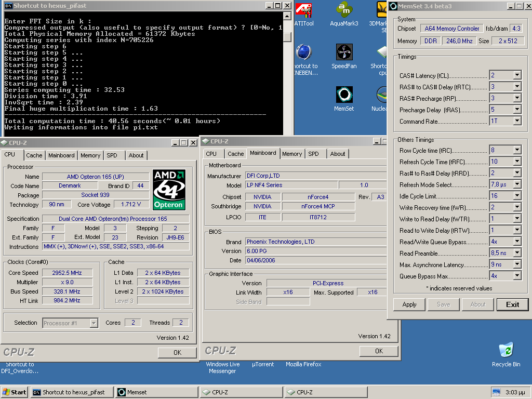This screenshot has height=399, width=532.
Task: Open the Write Recovery time (tWR) dropdown
Action: [517, 207]
